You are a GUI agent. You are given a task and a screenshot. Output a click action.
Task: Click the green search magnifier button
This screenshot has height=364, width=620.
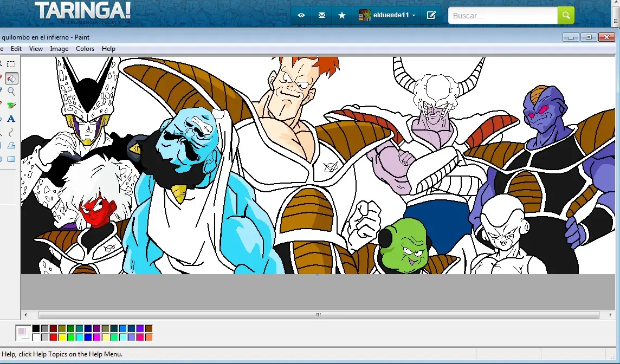click(566, 15)
